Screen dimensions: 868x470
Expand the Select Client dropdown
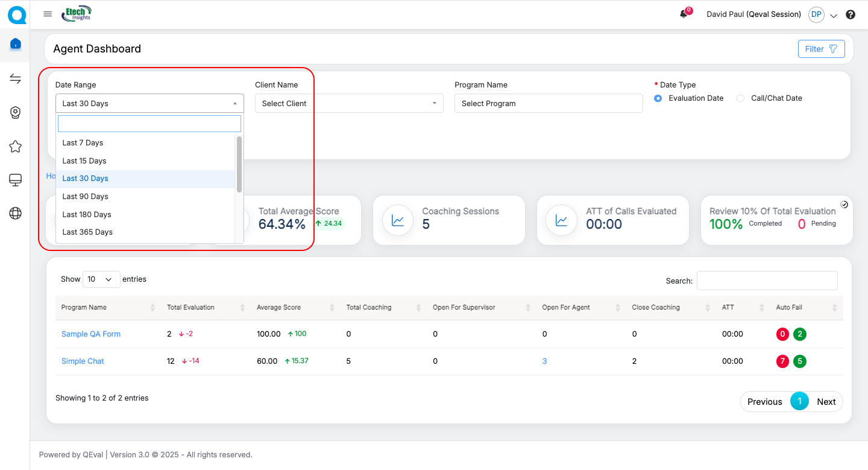(x=349, y=103)
